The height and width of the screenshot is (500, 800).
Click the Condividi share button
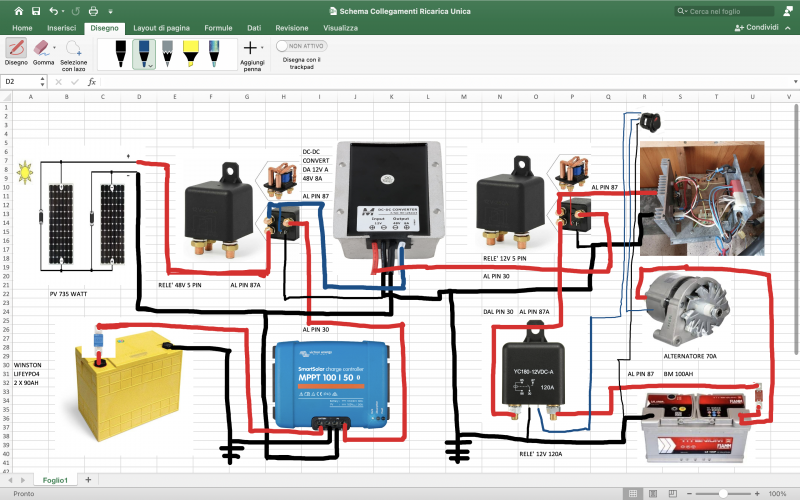tap(756, 28)
